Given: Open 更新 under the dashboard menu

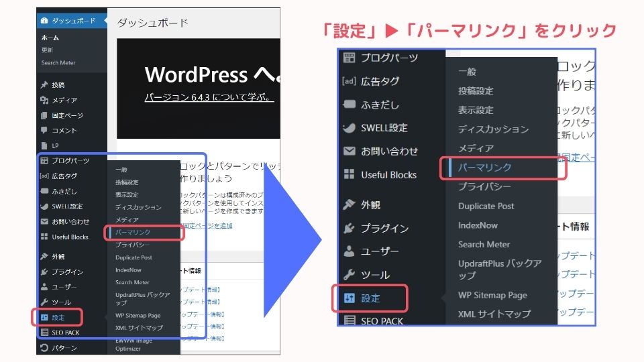Looking at the screenshot, I should 47,50.
